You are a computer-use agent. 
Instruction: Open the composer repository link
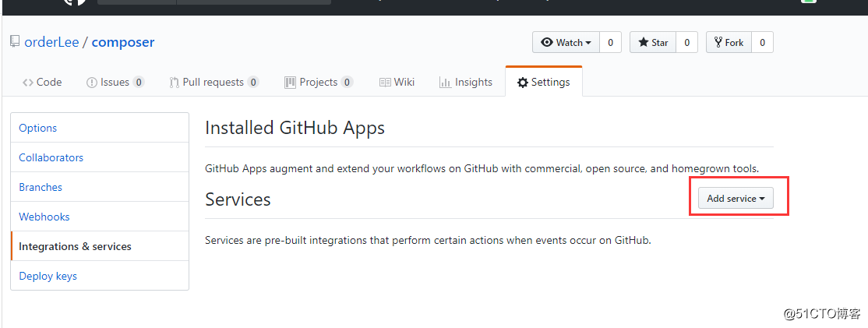(123, 42)
